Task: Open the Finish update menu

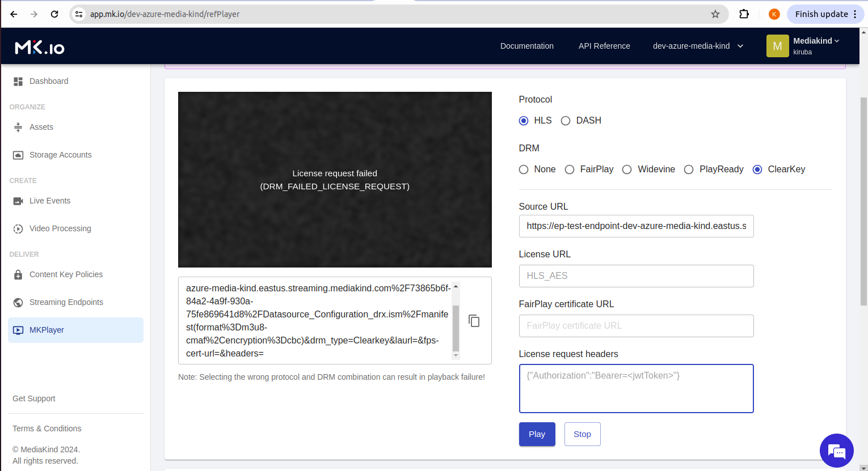Action: 826,14
